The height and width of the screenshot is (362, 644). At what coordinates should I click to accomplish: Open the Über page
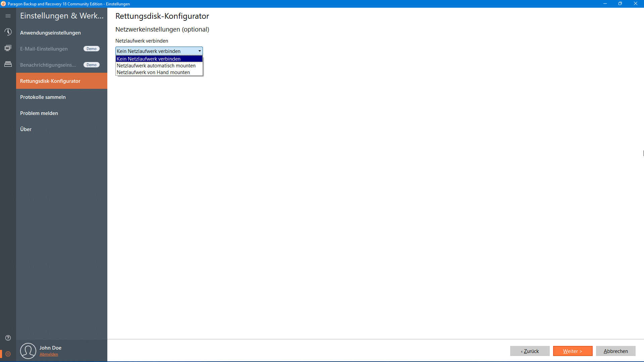click(x=26, y=129)
